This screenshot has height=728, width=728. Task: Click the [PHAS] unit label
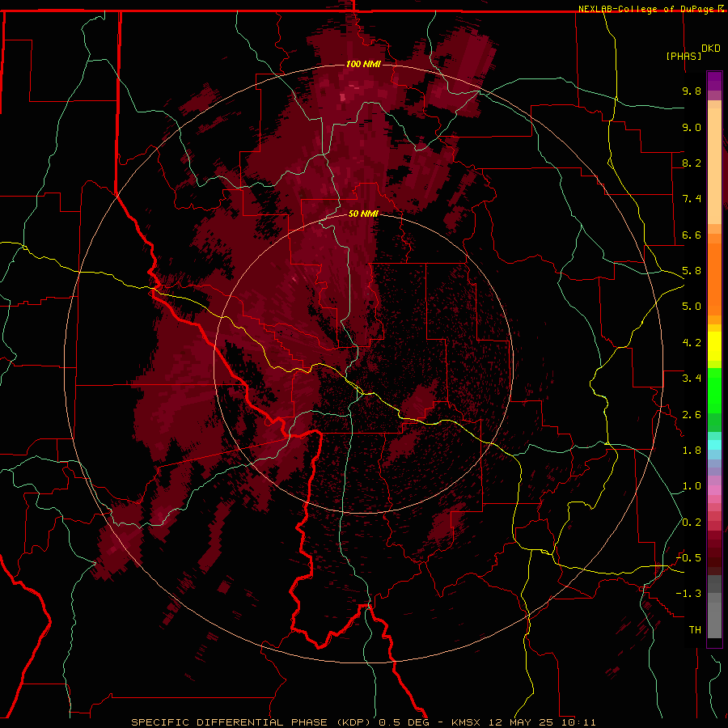click(684, 56)
